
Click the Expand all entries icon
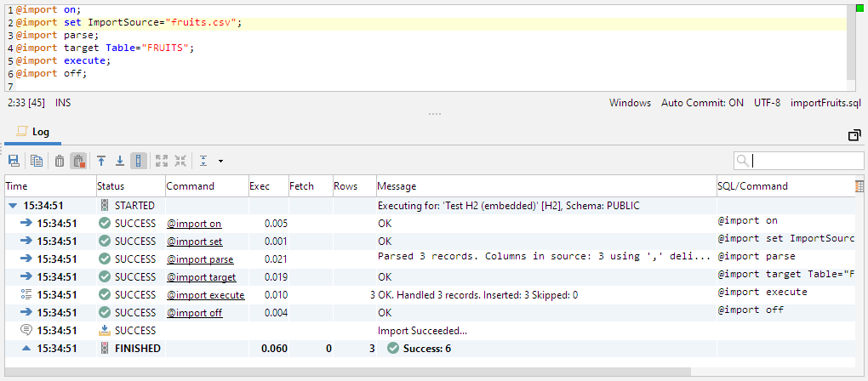tap(162, 161)
